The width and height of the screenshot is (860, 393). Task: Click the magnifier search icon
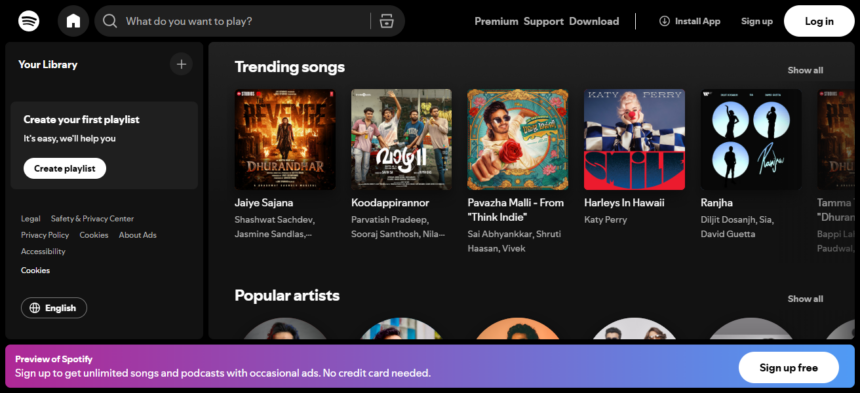point(110,21)
